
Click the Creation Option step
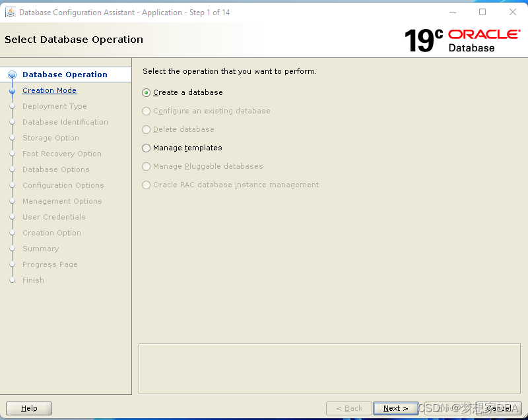click(x=52, y=233)
